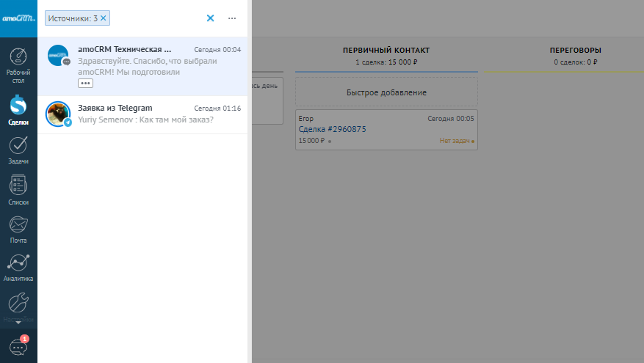Open the Аналитика section
The height and width of the screenshot is (363, 644).
pos(18,268)
